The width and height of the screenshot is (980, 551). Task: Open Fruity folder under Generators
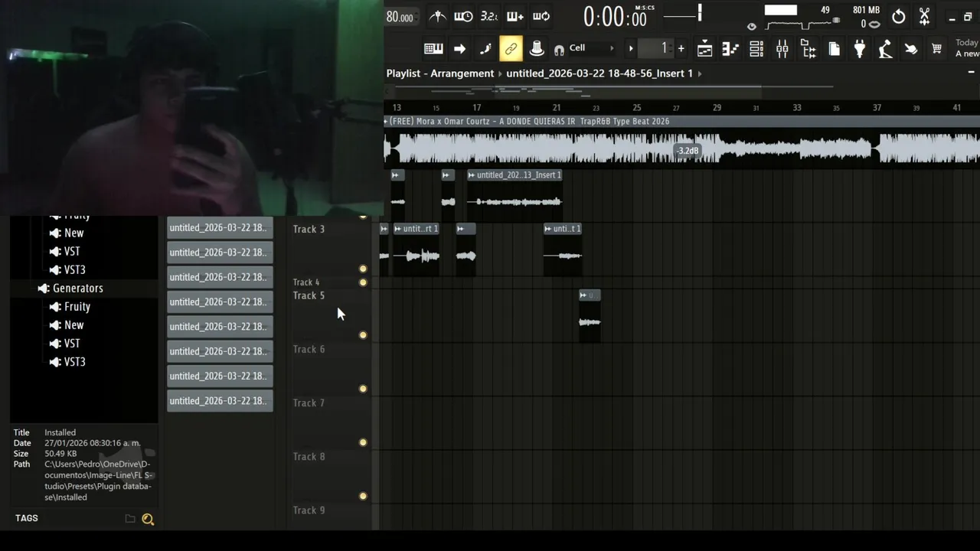point(77,306)
